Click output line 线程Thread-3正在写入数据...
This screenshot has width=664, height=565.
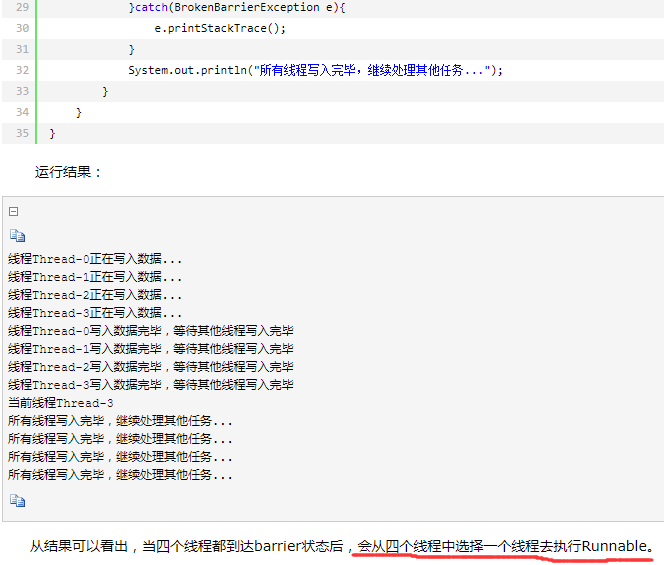(x=95, y=313)
